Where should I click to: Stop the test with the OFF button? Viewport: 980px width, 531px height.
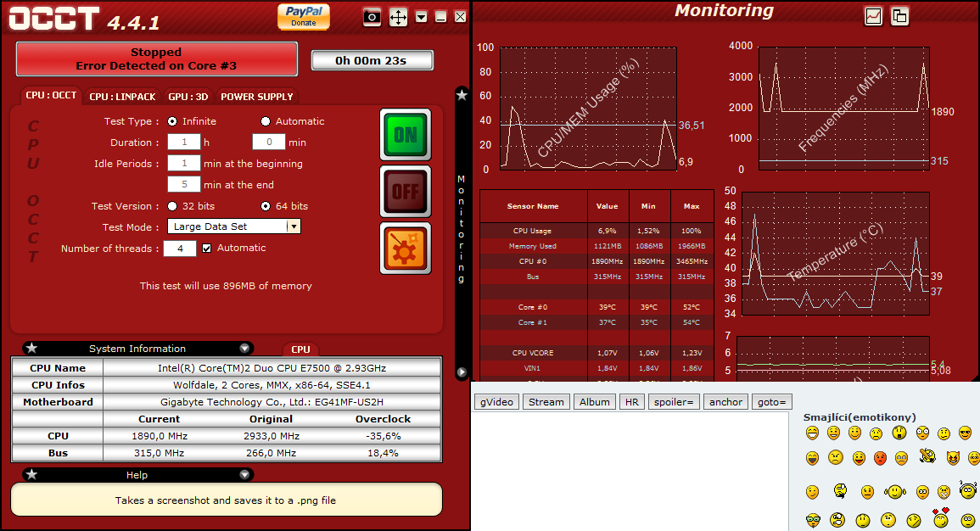tap(406, 191)
